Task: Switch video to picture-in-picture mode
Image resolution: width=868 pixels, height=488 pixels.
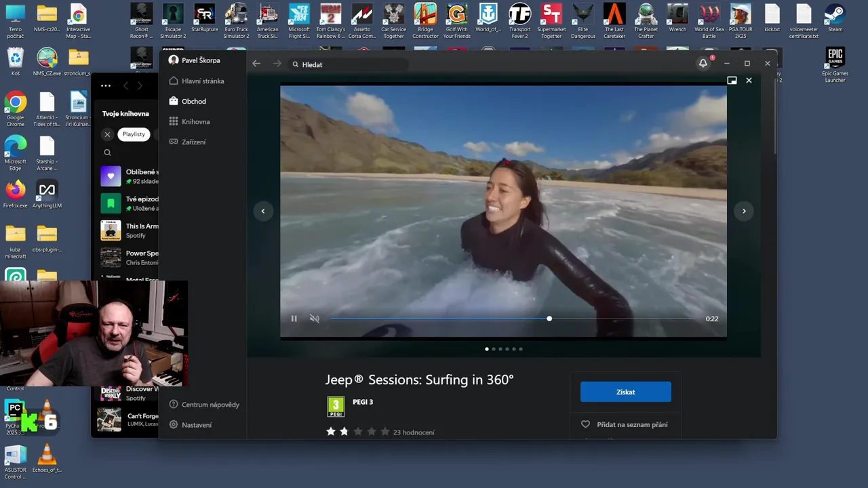Action: 732,80
